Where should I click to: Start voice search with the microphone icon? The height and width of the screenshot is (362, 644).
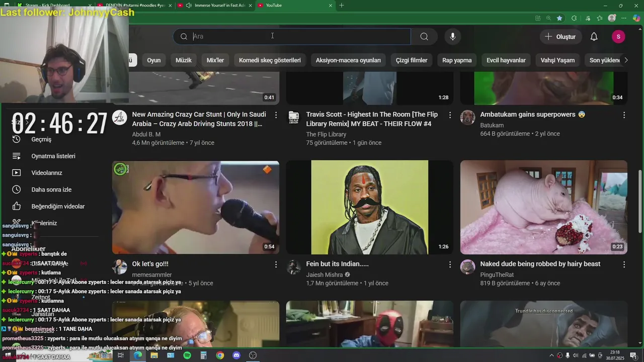click(x=453, y=36)
